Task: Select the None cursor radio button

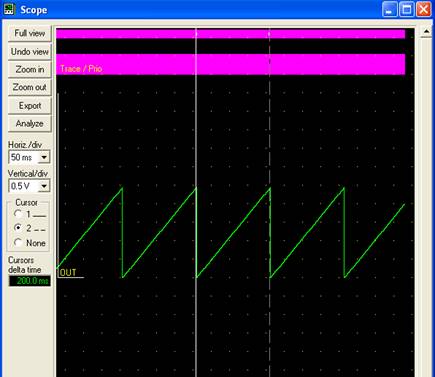Action: pyautogui.click(x=18, y=243)
